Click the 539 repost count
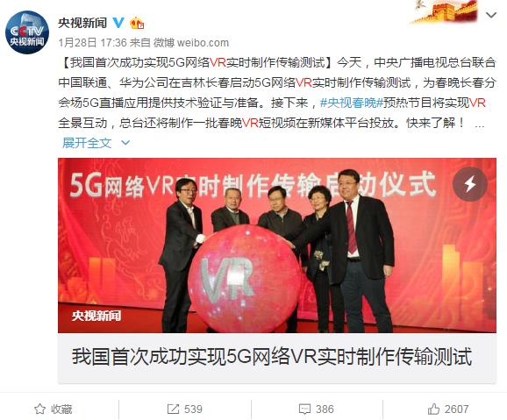 pos(193,409)
